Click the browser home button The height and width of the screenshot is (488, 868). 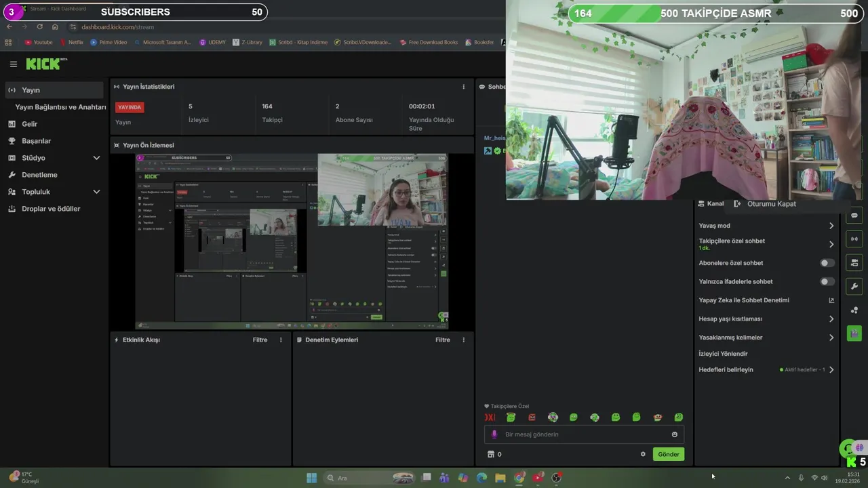[55, 26]
